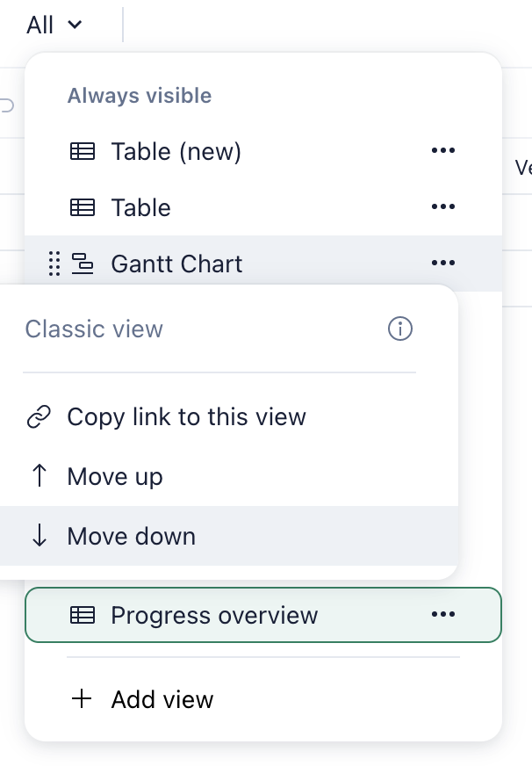Viewport: 532px width, 766px height.
Task: Click the Classic view info icon
Action: tap(400, 329)
